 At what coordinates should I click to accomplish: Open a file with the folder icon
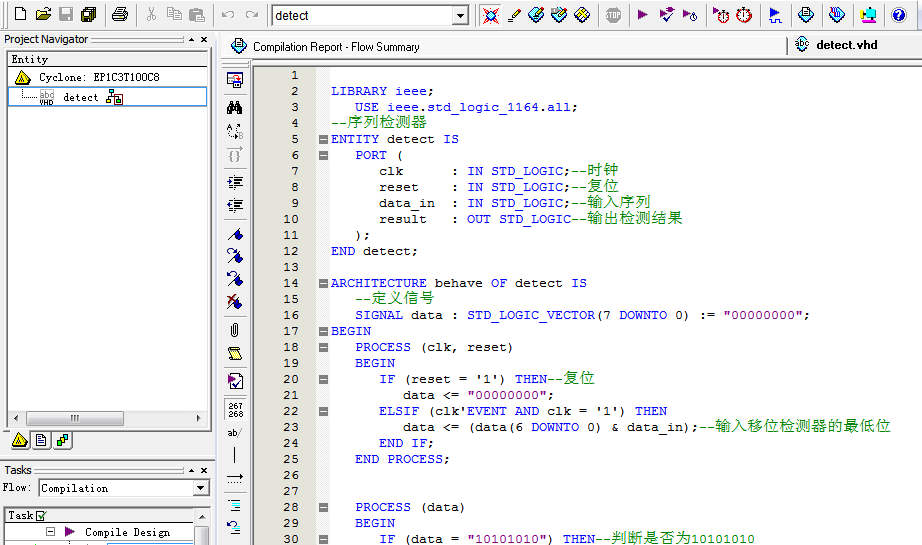(x=43, y=15)
